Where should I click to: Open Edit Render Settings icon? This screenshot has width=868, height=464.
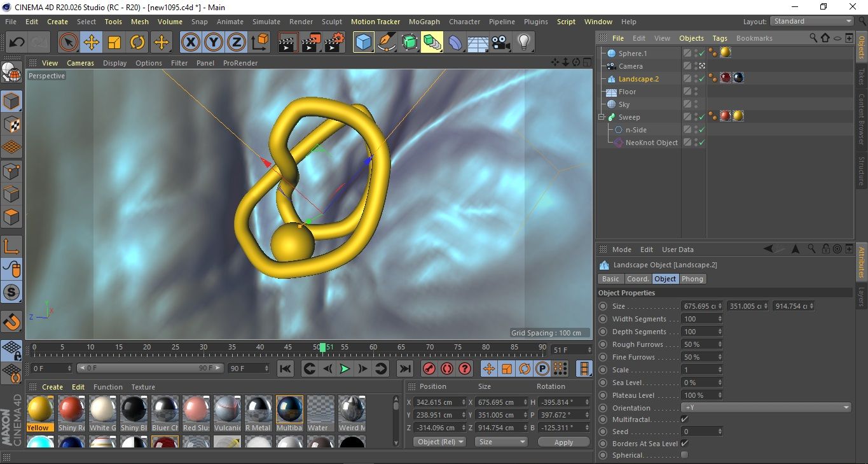coord(334,43)
